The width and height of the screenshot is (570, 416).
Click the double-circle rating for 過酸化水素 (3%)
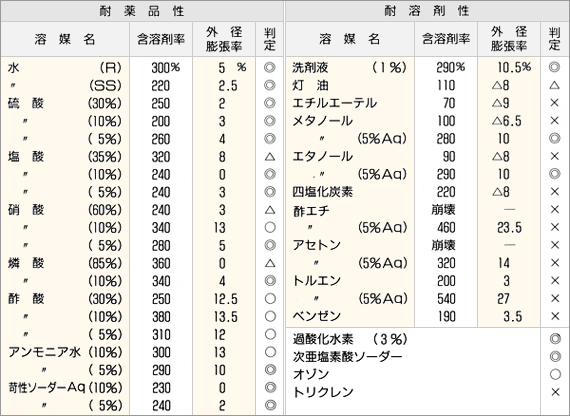pos(555,339)
